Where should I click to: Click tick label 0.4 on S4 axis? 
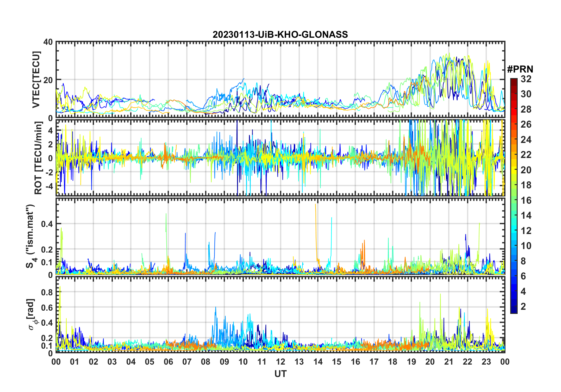click(47, 224)
